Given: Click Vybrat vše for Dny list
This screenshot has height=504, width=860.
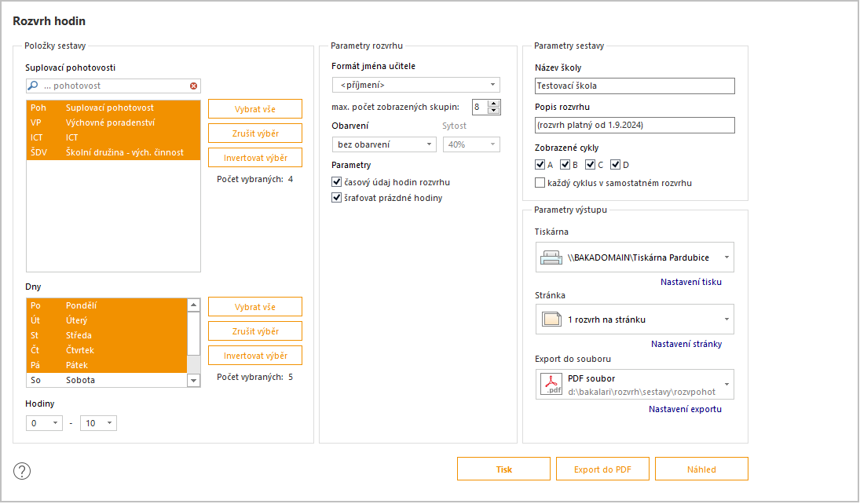Looking at the screenshot, I should tap(255, 307).
